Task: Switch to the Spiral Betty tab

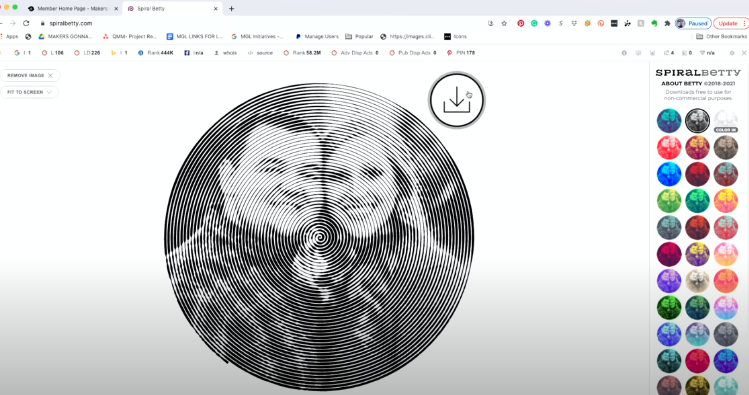Action: click(172, 9)
